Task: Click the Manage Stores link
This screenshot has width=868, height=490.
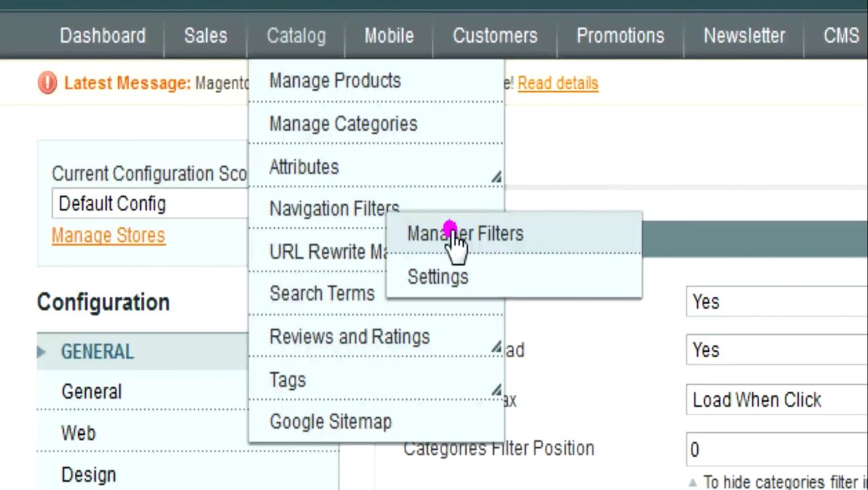Action: 108,235
